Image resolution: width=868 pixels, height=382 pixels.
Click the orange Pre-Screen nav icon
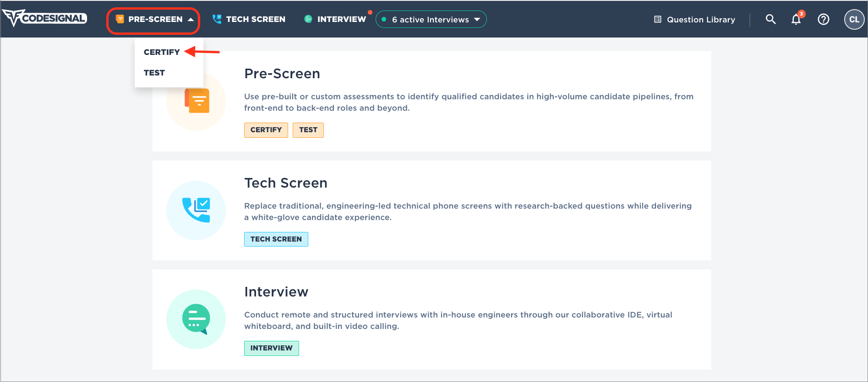click(x=120, y=19)
